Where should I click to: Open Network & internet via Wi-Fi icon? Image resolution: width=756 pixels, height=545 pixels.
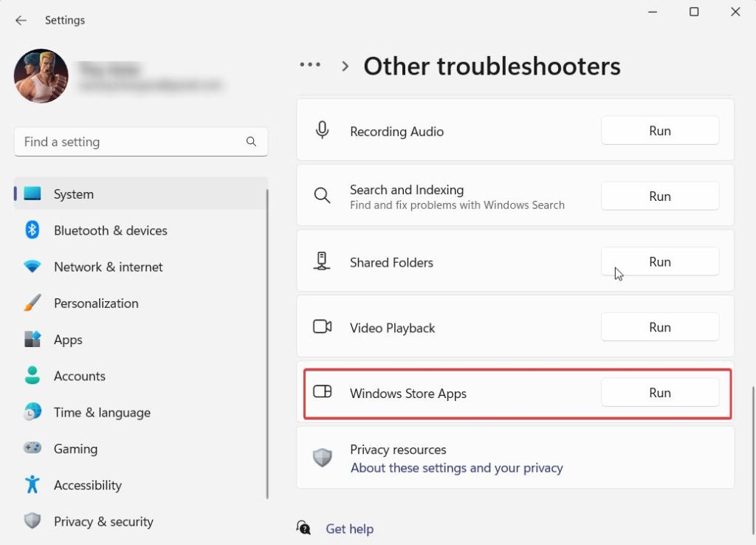tap(32, 267)
